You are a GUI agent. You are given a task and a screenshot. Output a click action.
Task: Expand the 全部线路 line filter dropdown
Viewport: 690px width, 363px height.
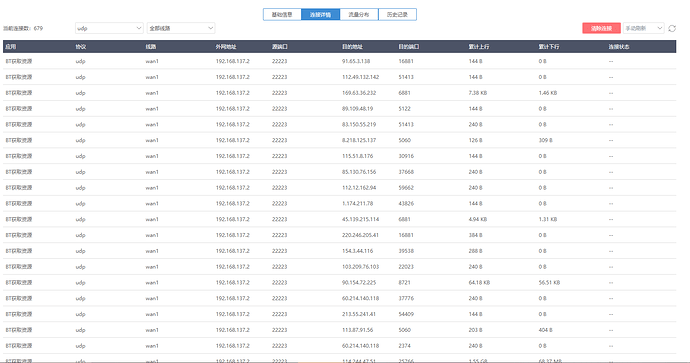point(181,28)
